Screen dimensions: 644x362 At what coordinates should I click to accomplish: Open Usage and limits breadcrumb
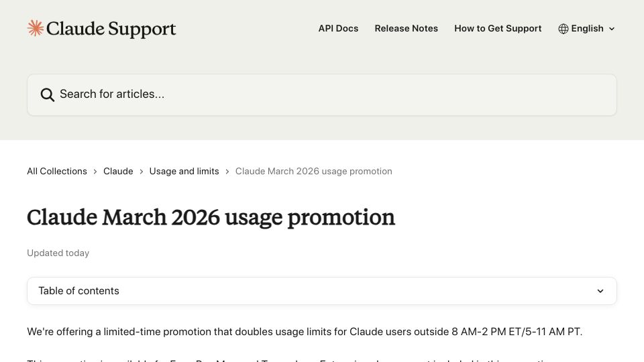184,171
